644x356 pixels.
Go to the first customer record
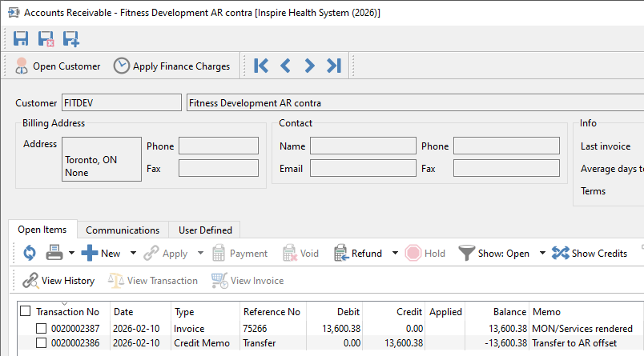click(261, 66)
